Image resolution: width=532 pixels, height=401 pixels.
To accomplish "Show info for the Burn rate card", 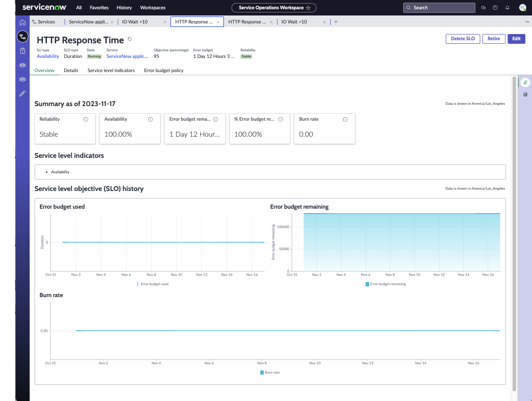I will coord(345,119).
